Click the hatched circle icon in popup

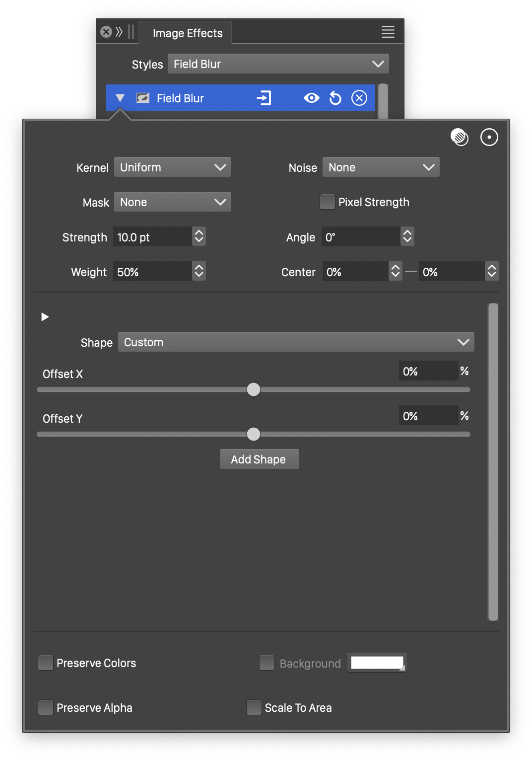point(460,137)
